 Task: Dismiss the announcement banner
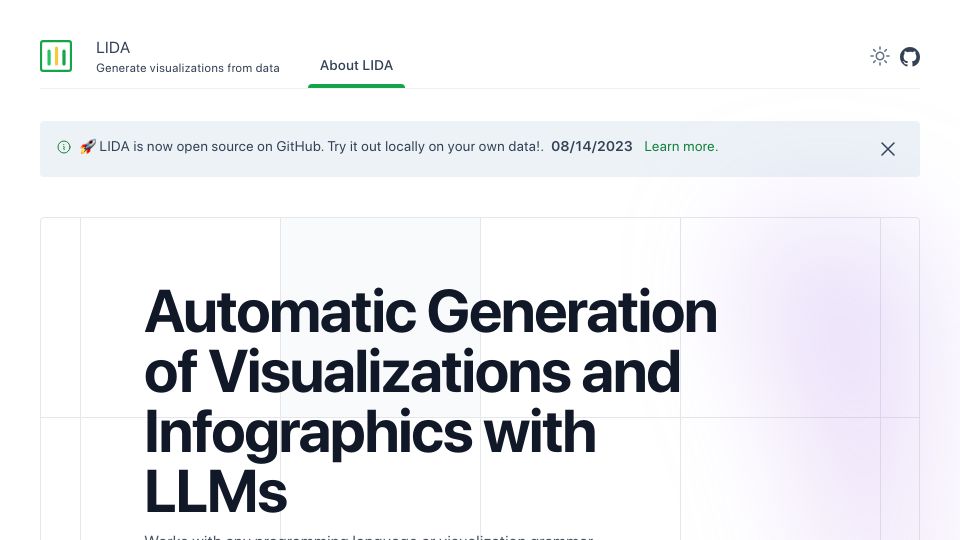pyautogui.click(x=888, y=149)
